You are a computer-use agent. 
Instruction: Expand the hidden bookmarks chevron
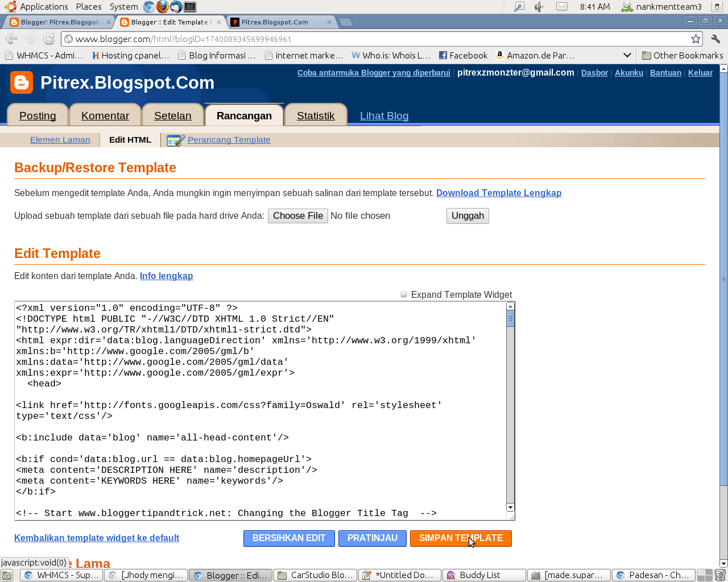tap(627, 55)
